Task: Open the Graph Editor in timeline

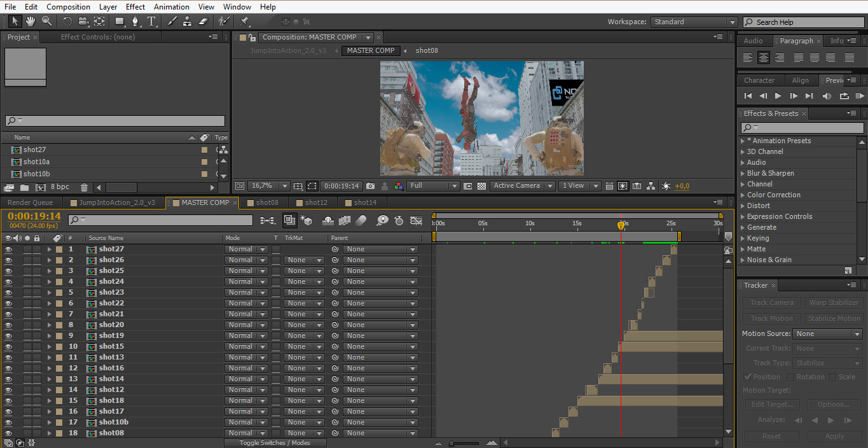Action: tap(416, 220)
